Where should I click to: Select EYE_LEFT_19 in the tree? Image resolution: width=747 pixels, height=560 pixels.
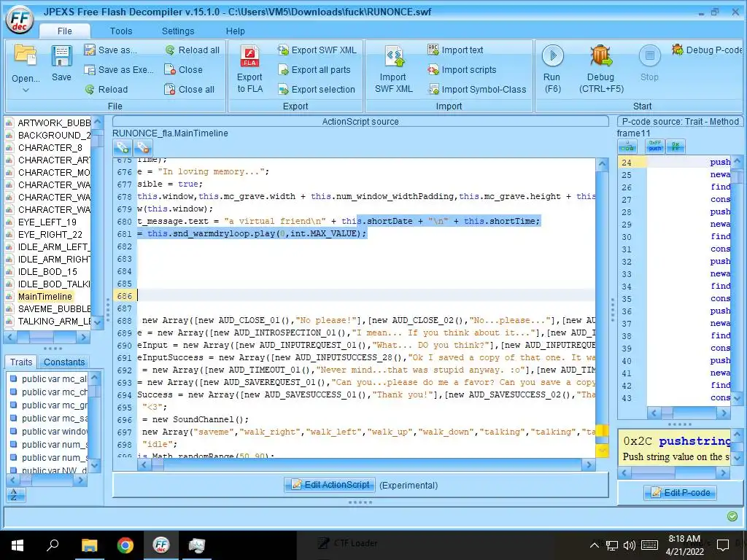tap(47, 222)
